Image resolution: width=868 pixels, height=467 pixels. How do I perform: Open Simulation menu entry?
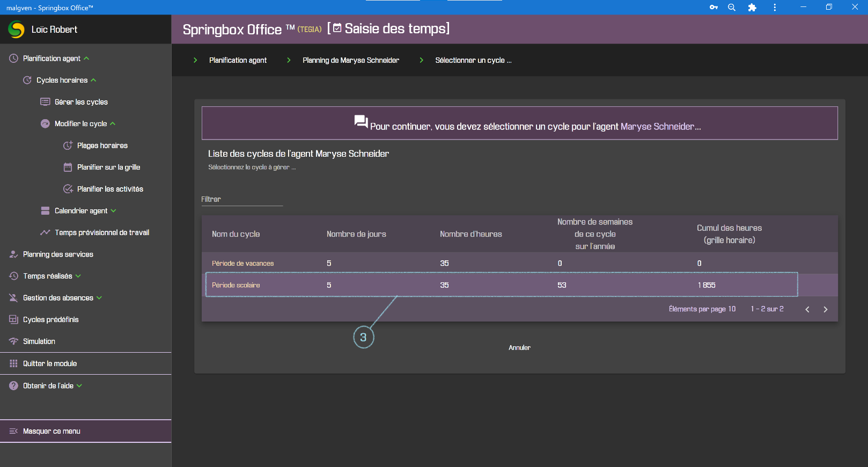point(39,341)
